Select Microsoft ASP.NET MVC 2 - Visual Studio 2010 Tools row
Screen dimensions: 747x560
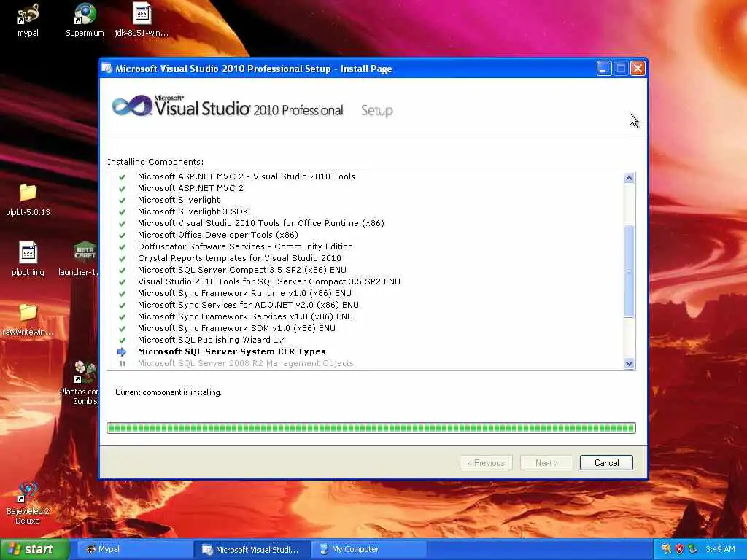point(247,176)
